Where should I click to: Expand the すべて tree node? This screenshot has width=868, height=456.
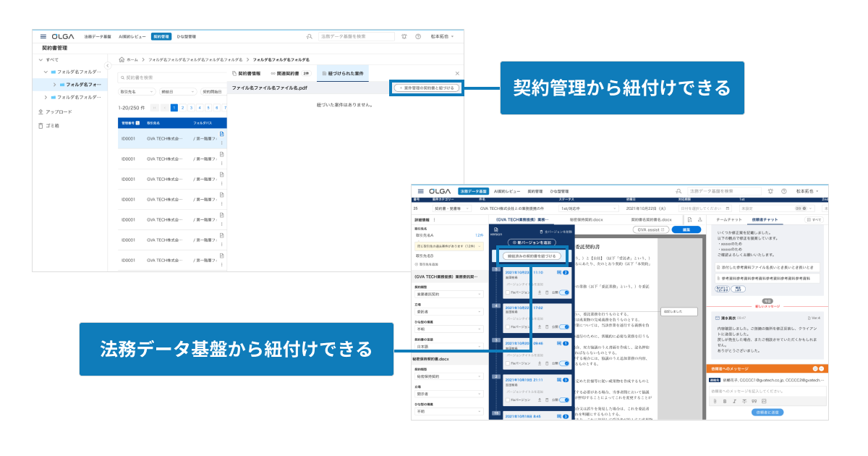[x=41, y=60]
